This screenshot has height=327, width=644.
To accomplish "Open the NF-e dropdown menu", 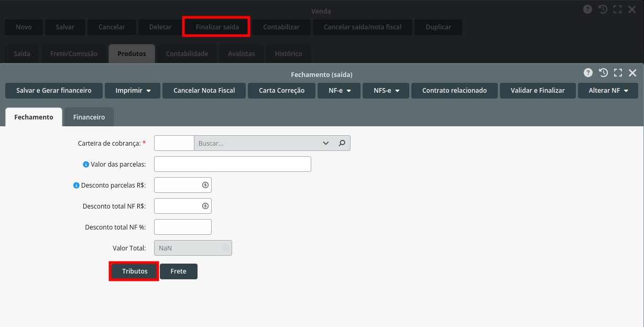I will pyautogui.click(x=339, y=91).
